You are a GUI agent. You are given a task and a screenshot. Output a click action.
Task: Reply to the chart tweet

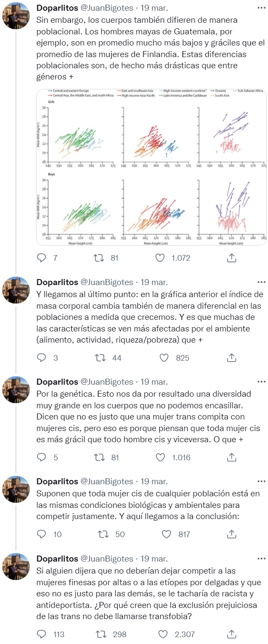(42, 258)
